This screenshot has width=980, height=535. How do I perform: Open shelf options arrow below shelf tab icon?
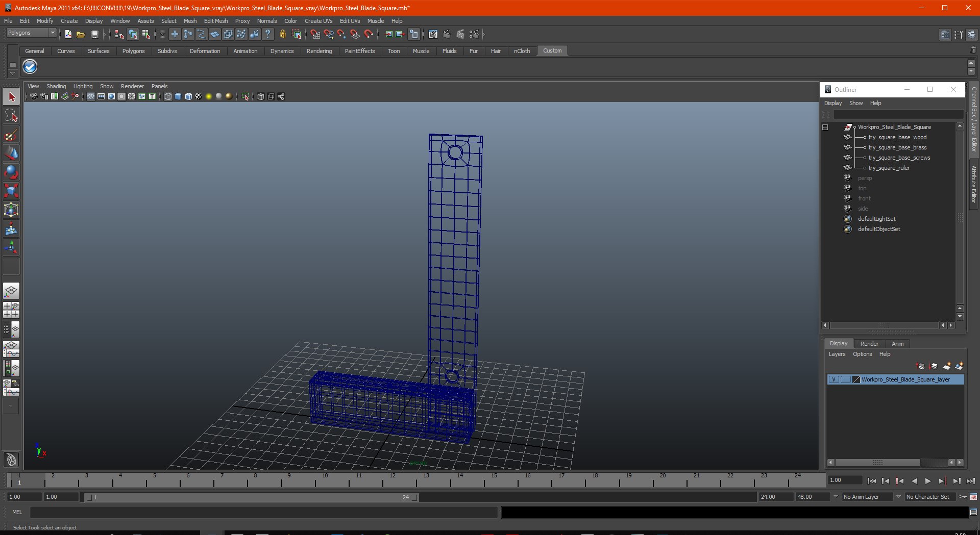[13, 73]
